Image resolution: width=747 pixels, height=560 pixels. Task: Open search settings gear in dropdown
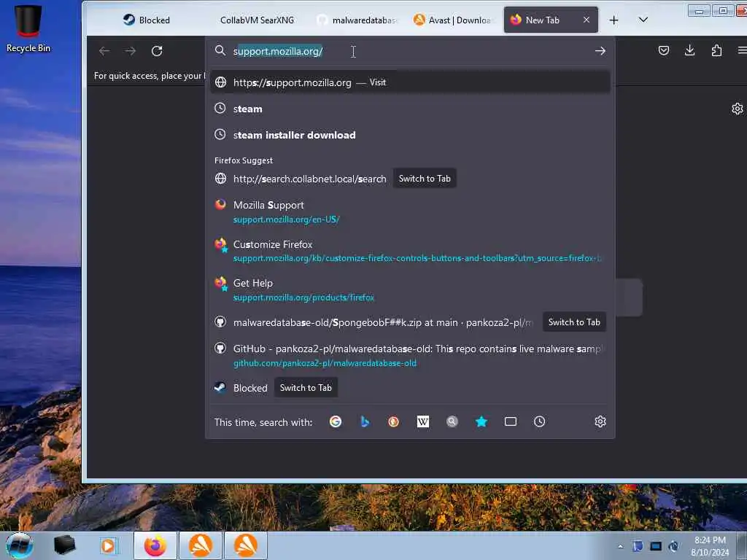coord(600,421)
